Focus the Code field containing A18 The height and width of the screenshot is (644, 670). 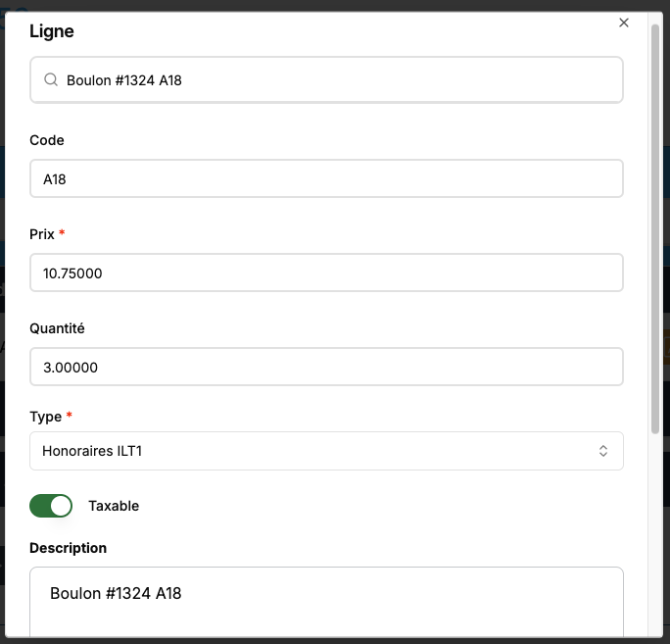tap(326, 179)
